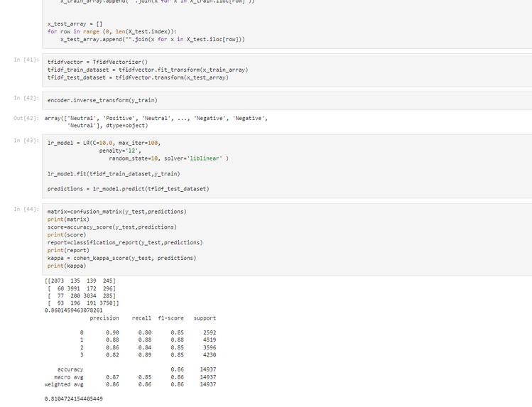Click the lr_model.fit line
This screenshot has width=532, height=407.
click(114, 174)
